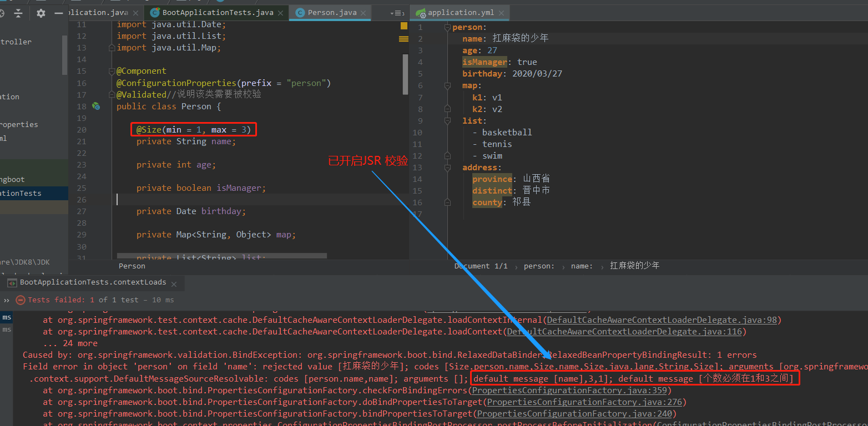Switch to the BootApplicationTests.java tab
The width and height of the screenshot is (868, 426).
(x=216, y=13)
